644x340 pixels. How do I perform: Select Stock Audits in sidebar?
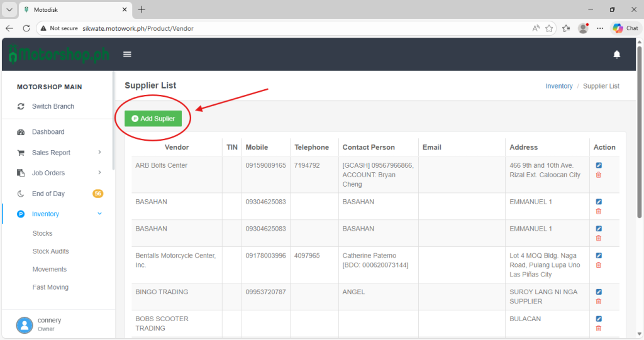click(x=50, y=251)
